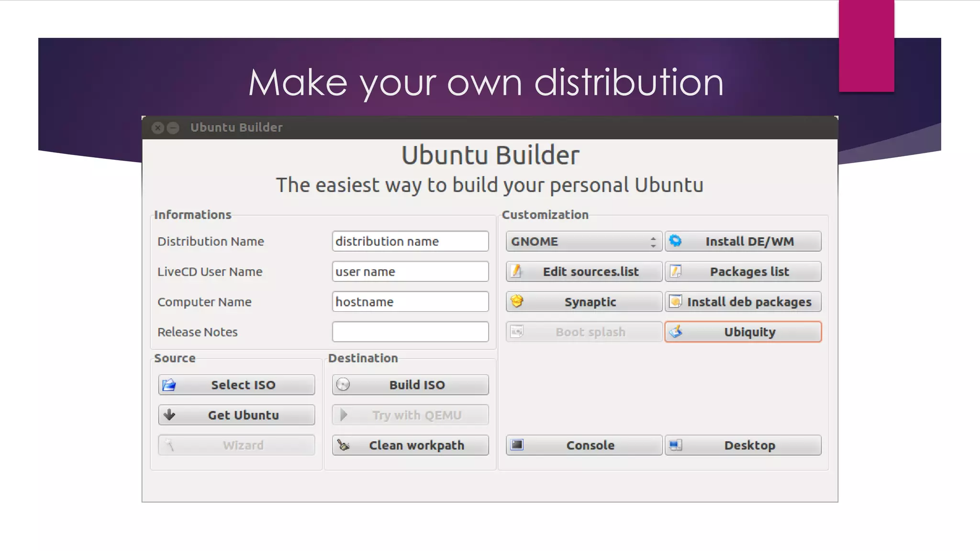
Task: Start the Build ISO process
Action: (411, 385)
